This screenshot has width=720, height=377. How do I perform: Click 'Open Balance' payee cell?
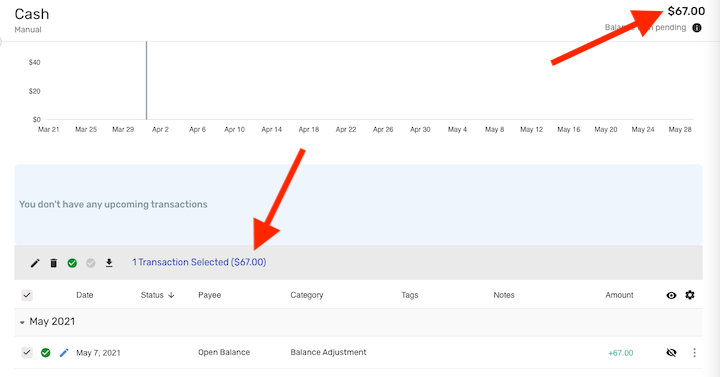click(224, 352)
